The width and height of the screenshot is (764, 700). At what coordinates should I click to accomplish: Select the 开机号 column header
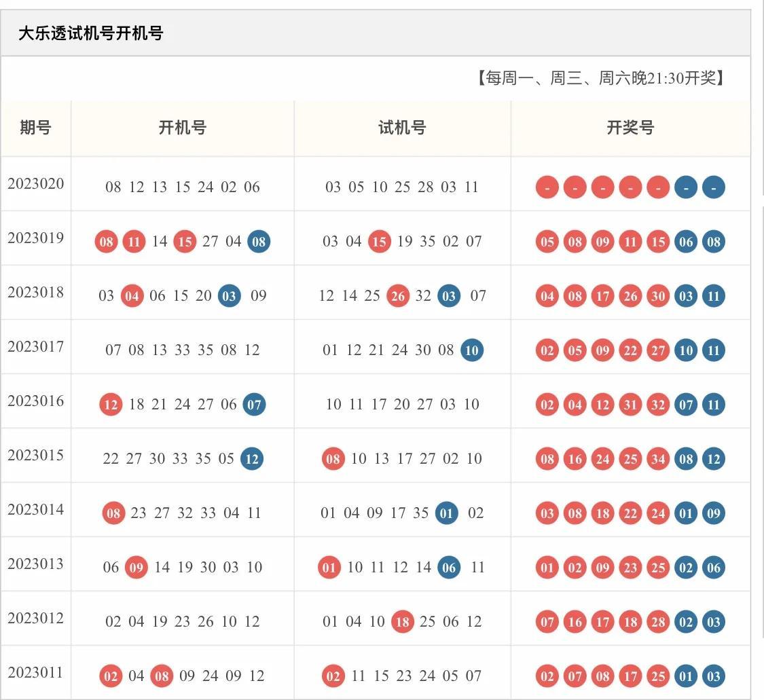click(182, 128)
